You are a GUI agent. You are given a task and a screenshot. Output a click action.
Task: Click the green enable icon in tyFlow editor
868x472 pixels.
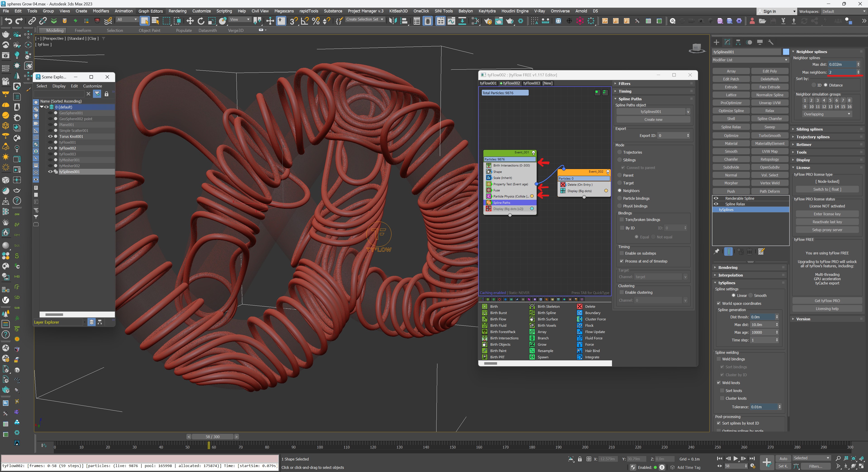(597, 92)
